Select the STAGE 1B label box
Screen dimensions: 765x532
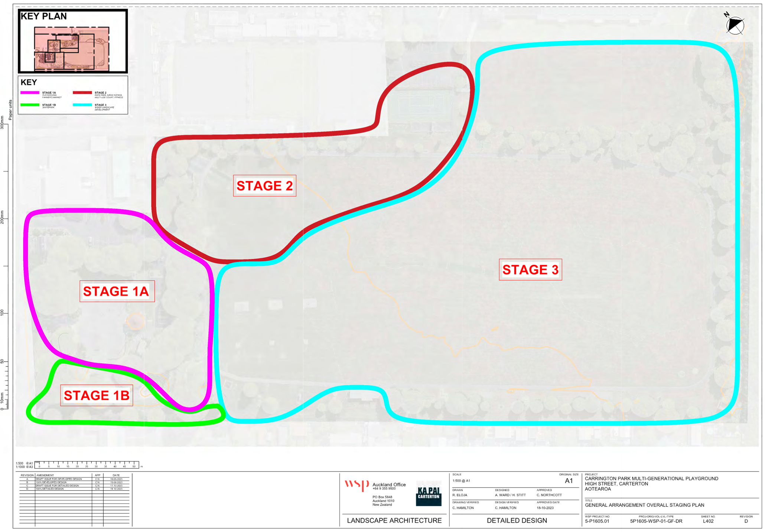[x=97, y=395]
